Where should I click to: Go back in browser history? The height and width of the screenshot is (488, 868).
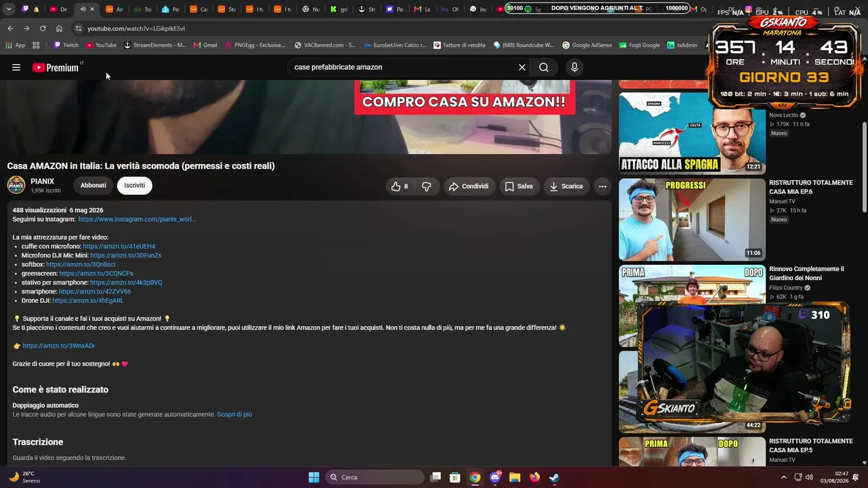[x=10, y=28]
